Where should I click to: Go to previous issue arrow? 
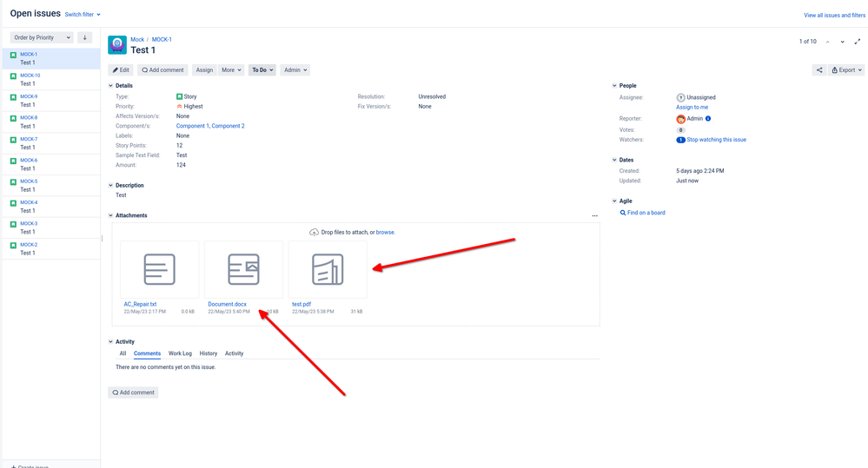(827, 42)
